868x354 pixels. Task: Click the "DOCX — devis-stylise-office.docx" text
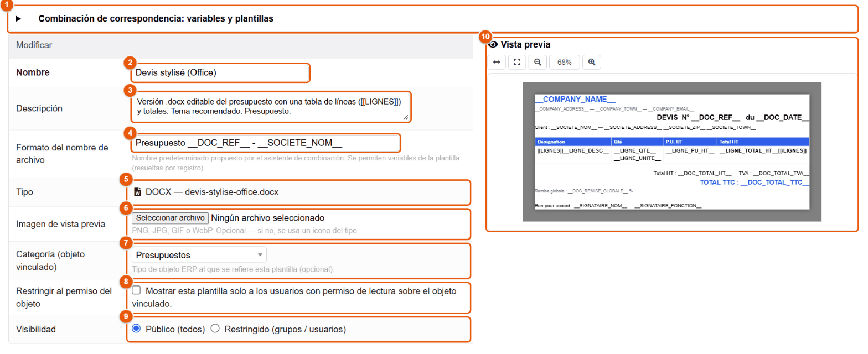(211, 192)
